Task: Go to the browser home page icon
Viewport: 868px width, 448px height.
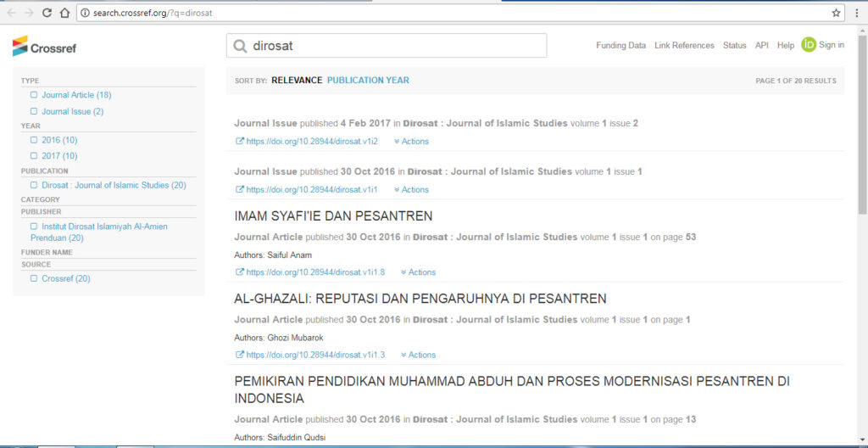Action: [x=64, y=13]
